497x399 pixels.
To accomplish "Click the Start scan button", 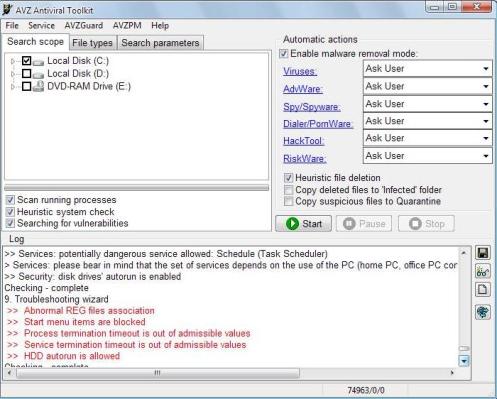I will tap(304, 223).
